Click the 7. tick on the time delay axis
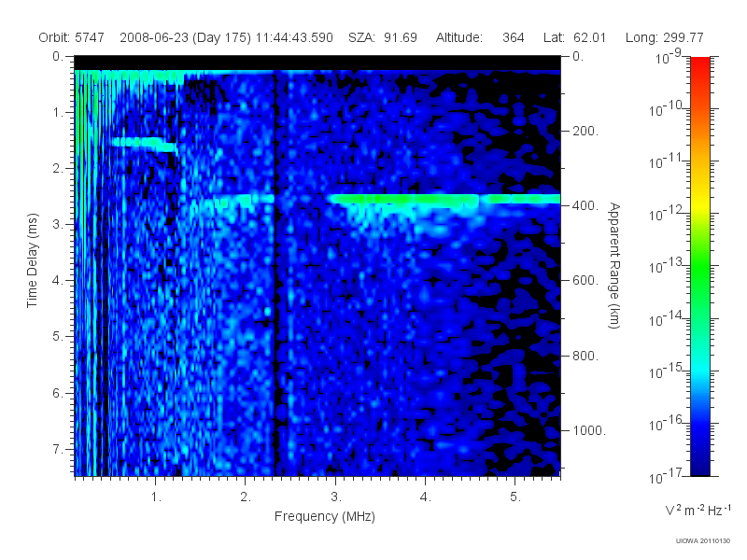This screenshot has width=747, height=560. pyautogui.click(x=58, y=449)
